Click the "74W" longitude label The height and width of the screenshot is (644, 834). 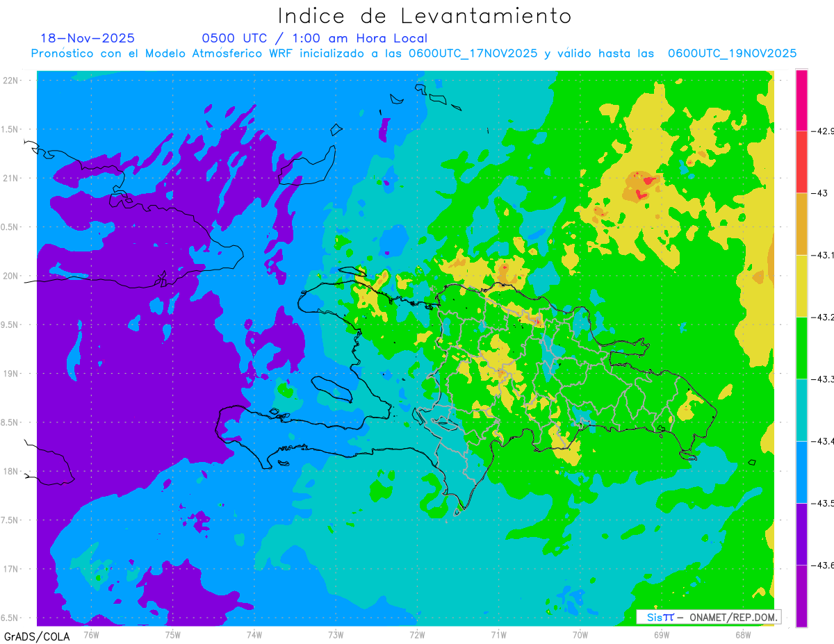coord(254,634)
